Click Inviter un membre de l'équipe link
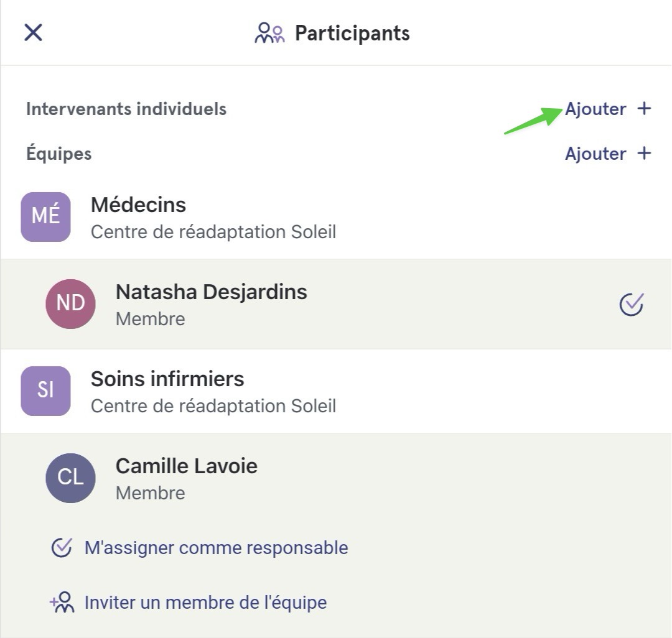 (206, 603)
